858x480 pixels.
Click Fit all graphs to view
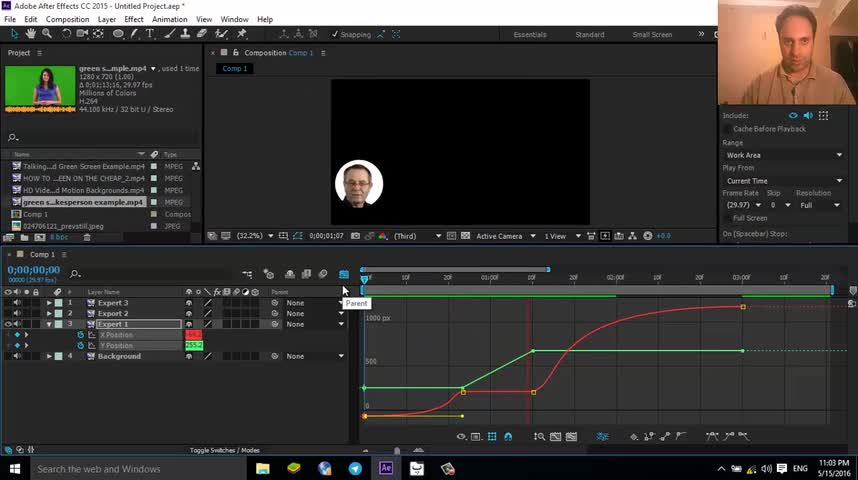[x=571, y=436]
